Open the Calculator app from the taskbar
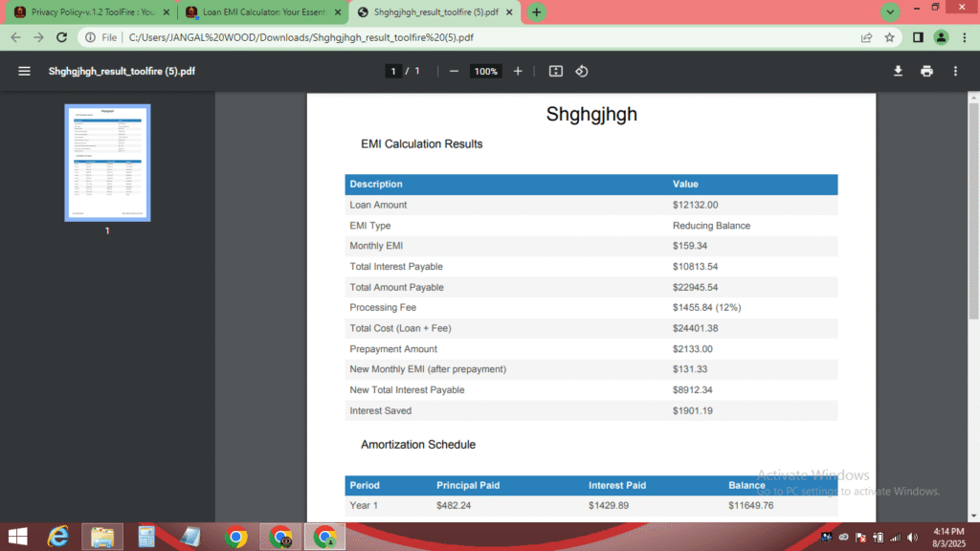Image resolution: width=980 pixels, height=551 pixels. 145,536
